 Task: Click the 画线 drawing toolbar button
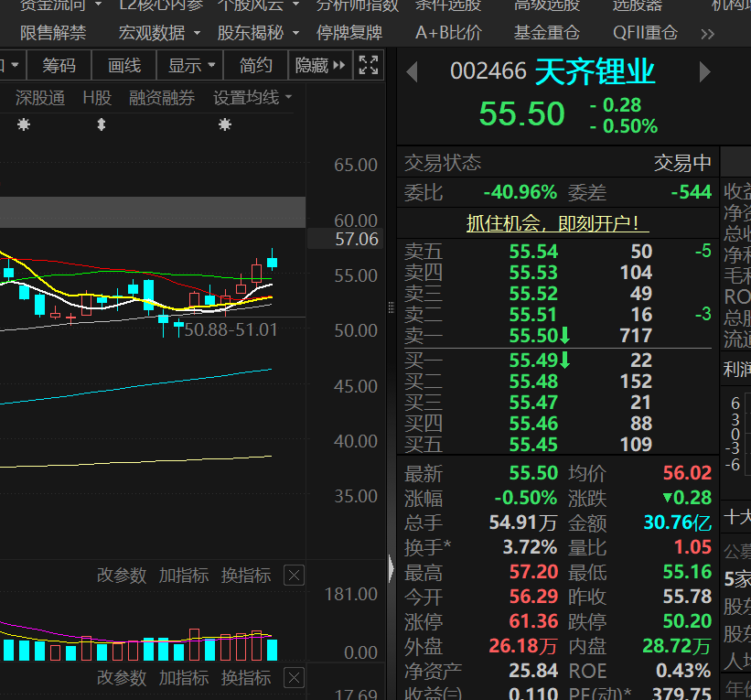[x=124, y=65]
